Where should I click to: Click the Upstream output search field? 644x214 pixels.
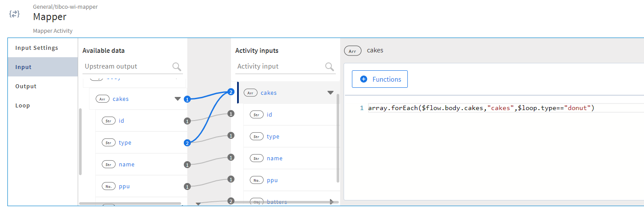coord(127,66)
